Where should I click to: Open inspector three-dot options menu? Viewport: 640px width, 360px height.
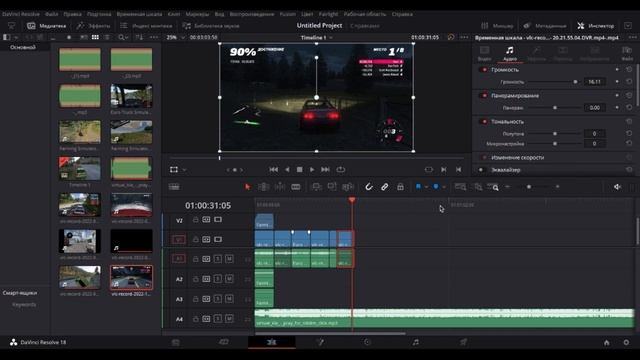point(632,37)
